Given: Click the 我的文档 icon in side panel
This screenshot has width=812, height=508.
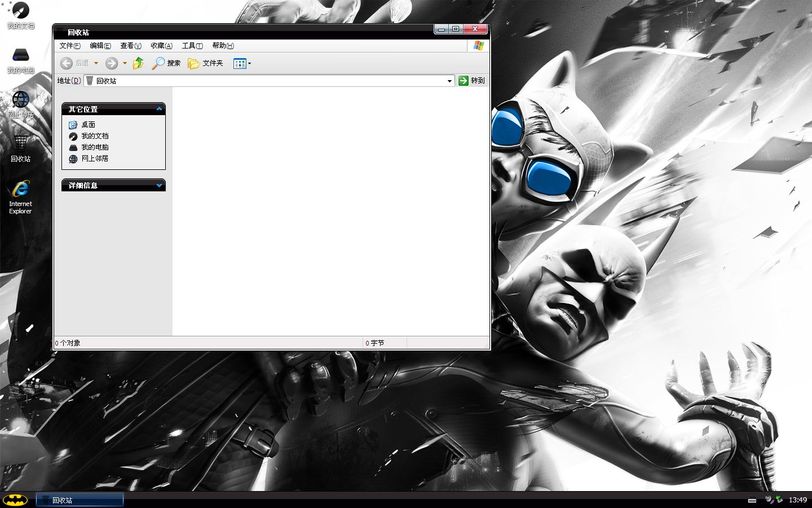Looking at the screenshot, I should point(73,136).
